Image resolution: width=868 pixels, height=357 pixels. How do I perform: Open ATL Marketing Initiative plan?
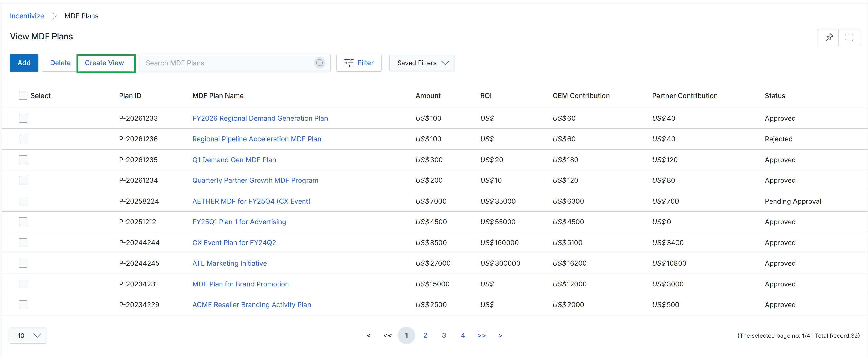pos(229,264)
